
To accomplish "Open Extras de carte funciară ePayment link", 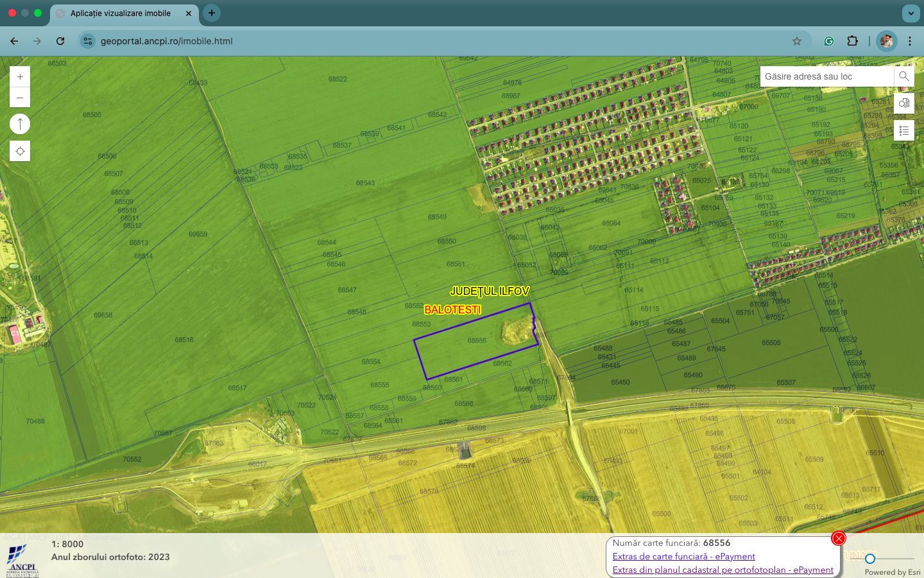I will pyautogui.click(x=683, y=556).
